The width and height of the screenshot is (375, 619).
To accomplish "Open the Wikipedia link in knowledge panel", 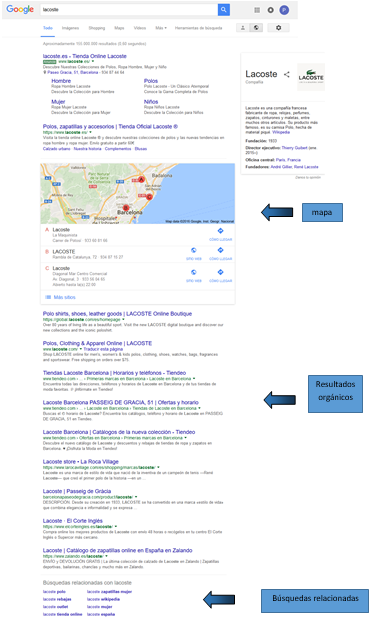I will tap(281, 132).
